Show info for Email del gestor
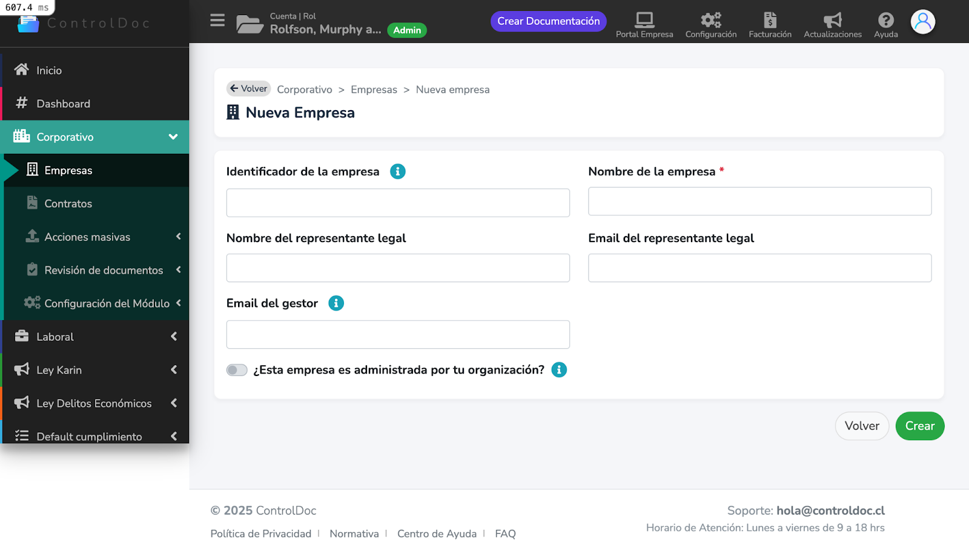969x560 pixels. click(x=336, y=303)
